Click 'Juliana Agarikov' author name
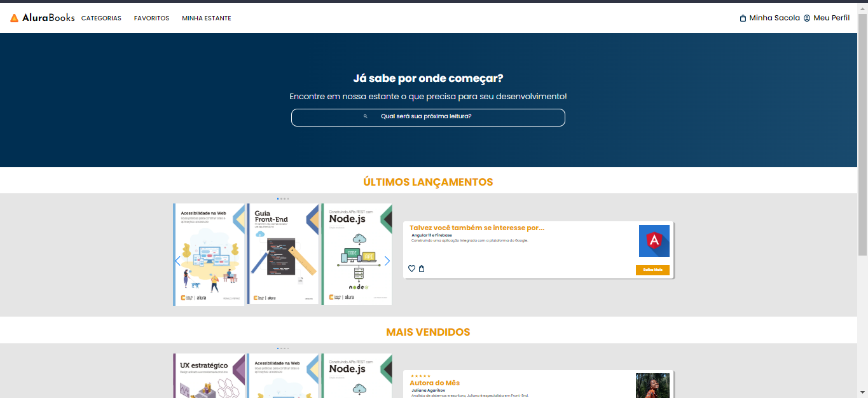 pyautogui.click(x=427, y=390)
